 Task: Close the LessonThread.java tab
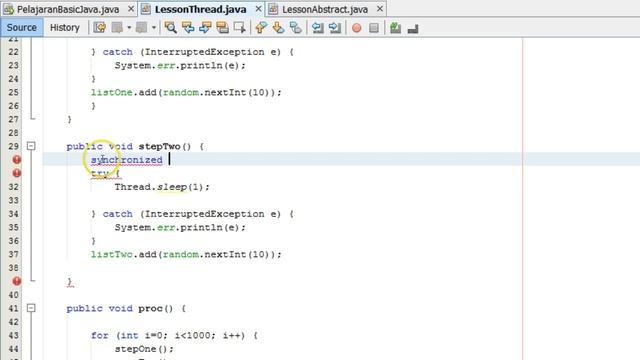coord(258,9)
